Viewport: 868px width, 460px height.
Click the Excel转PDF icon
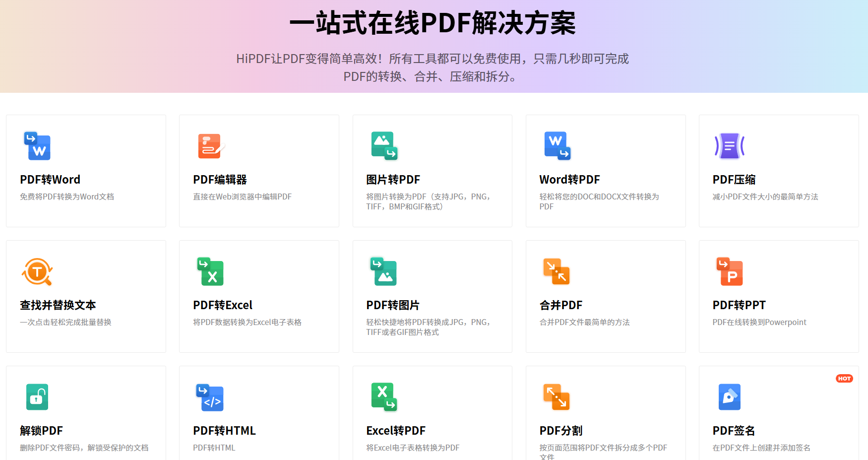[x=384, y=397]
